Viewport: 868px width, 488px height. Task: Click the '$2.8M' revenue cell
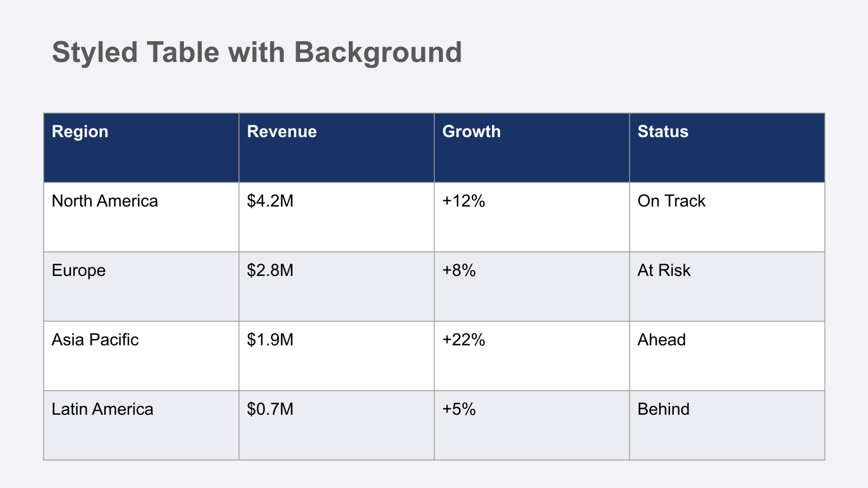336,286
